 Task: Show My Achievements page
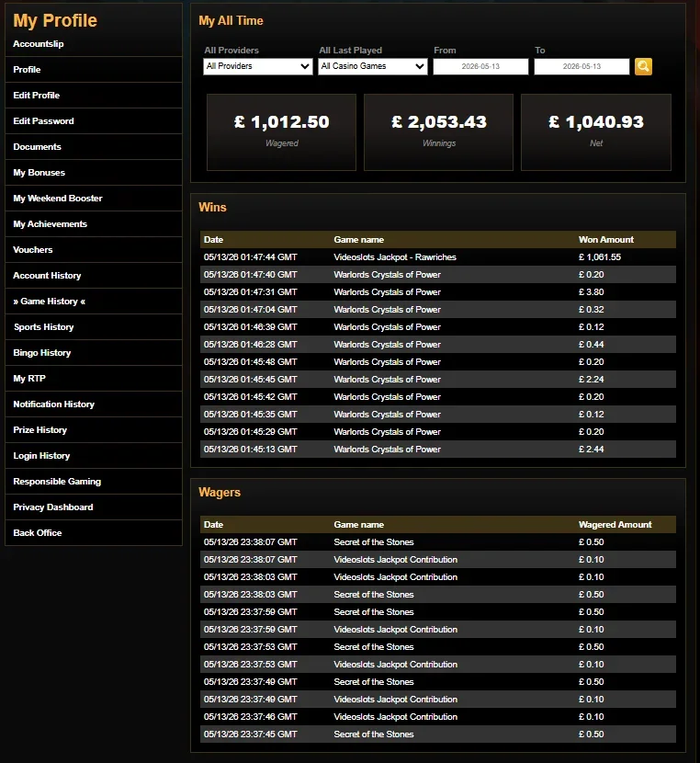tap(94, 224)
